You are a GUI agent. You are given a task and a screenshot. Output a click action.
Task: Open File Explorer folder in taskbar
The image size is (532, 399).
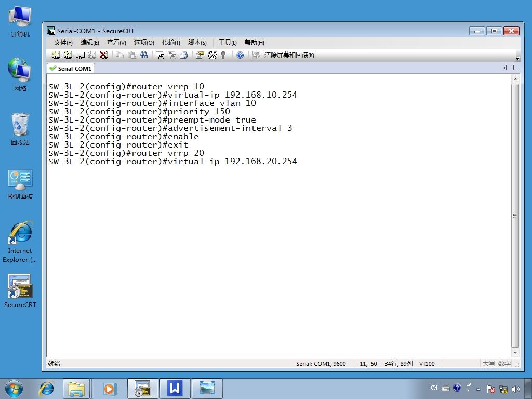point(76,389)
